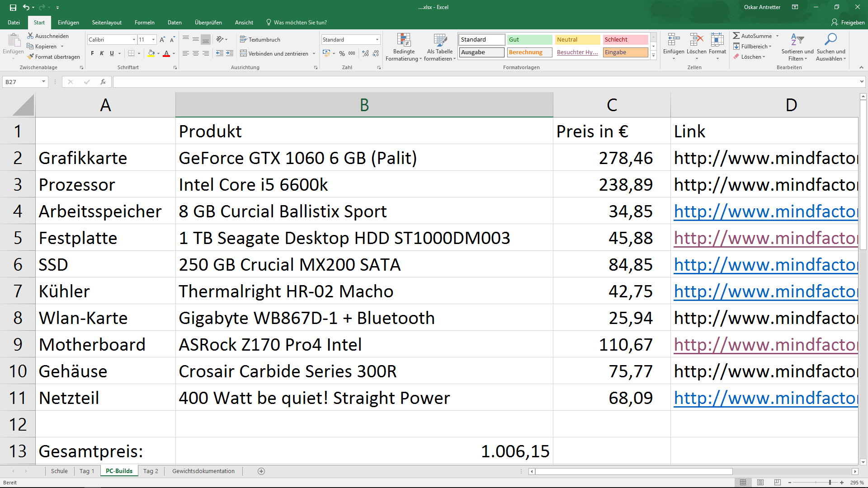Switch to the Gewichtsdokumentation sheet tab

click(203, 471)
